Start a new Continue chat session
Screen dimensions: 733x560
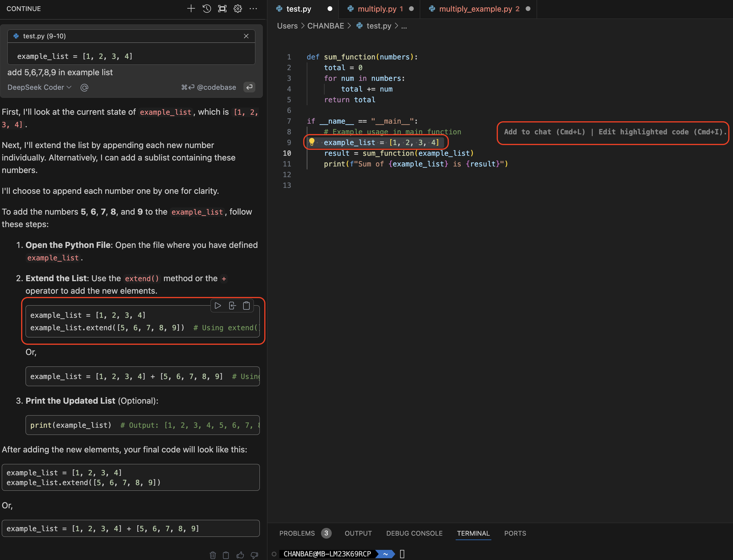point(191,9)
